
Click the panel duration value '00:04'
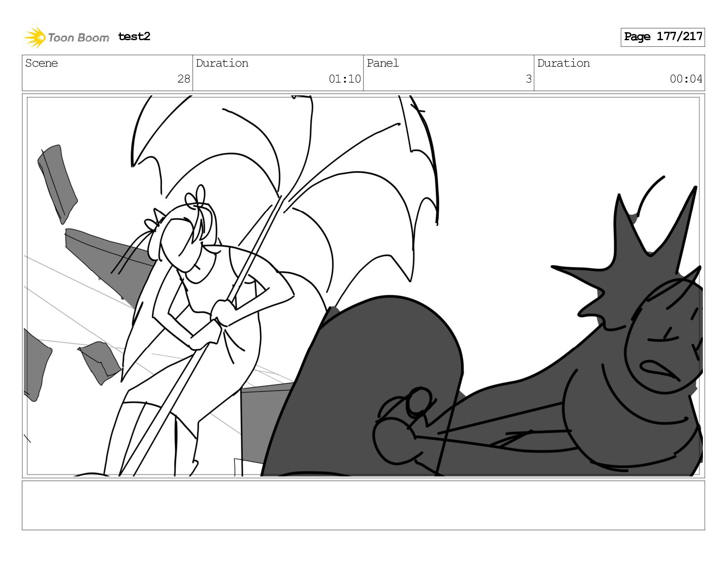[x=686, y=79]
